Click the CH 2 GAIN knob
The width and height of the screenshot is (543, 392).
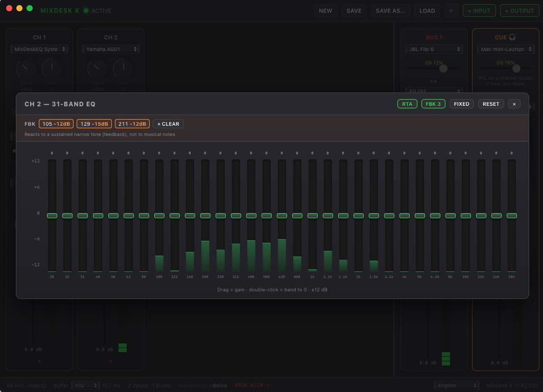97,68
